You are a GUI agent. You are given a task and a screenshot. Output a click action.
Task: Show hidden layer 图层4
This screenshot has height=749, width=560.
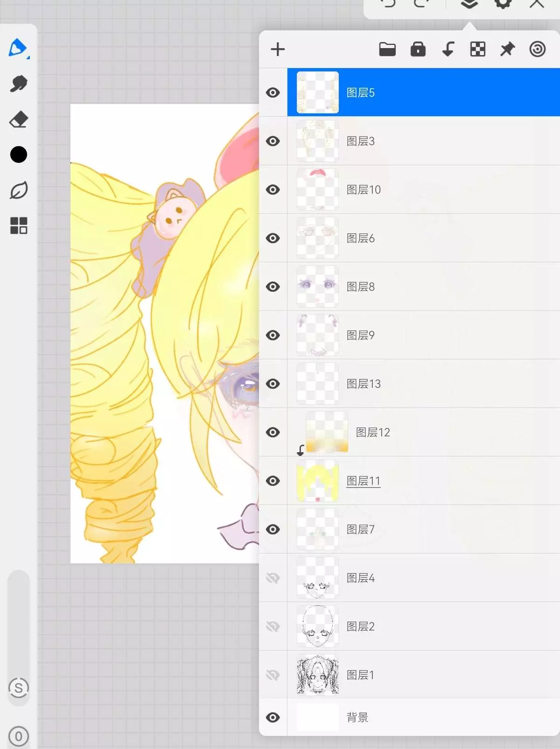point(273,578)
